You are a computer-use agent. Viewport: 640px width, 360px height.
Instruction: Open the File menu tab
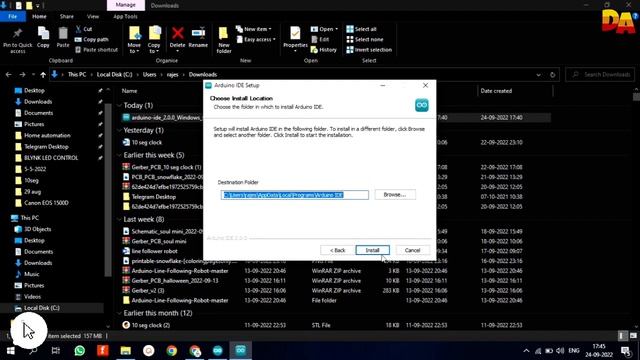[13, 16]
